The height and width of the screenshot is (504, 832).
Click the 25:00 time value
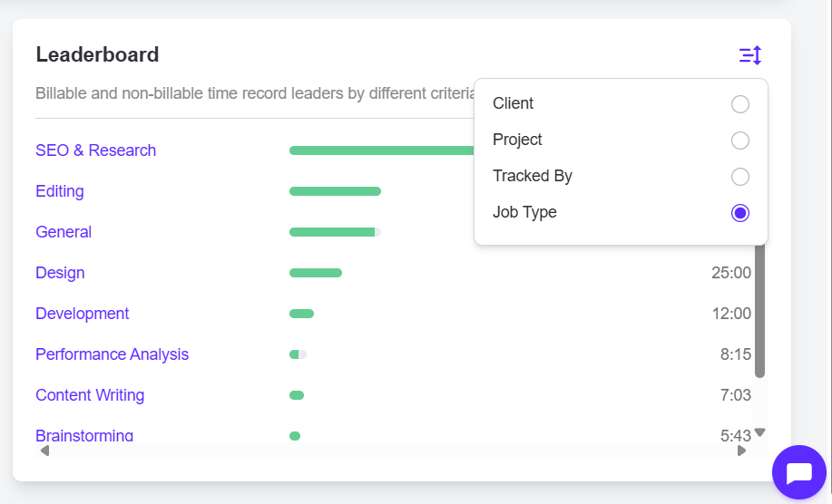pos(730,273)
